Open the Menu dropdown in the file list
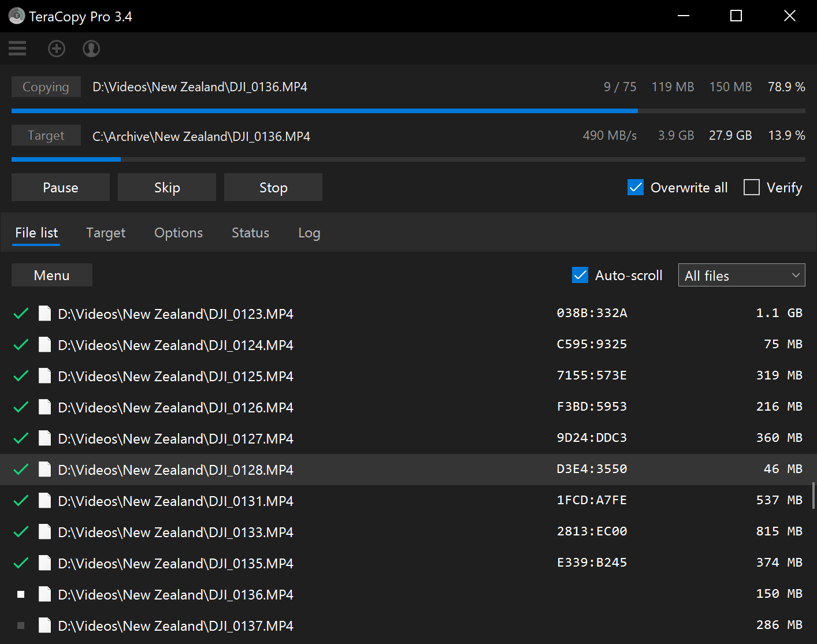 [51, 275]
